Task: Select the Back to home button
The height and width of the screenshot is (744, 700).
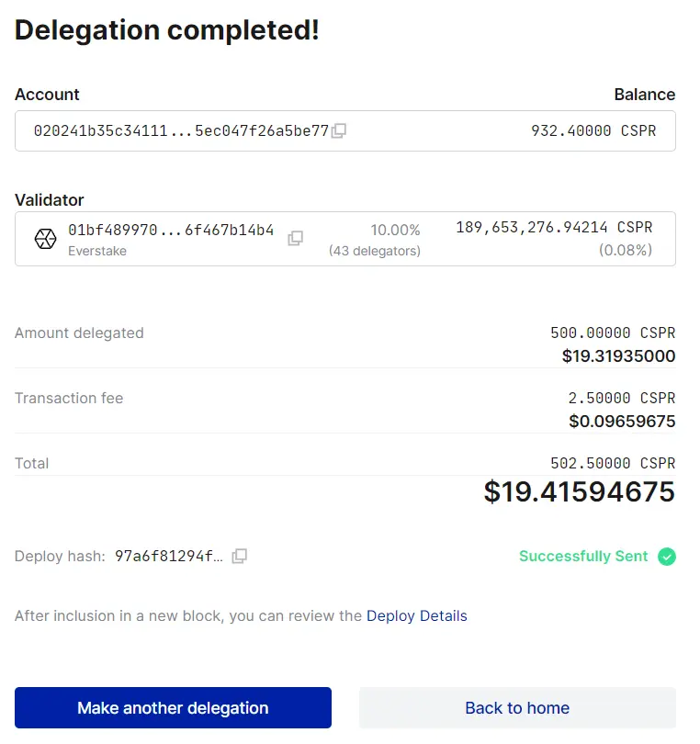Action: [516, 707]
